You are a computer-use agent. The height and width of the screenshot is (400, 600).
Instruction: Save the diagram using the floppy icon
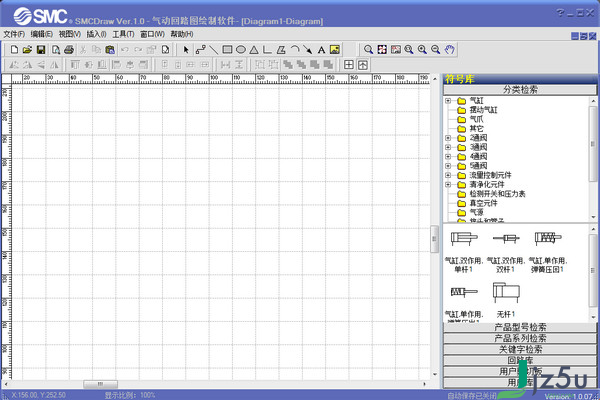(41, 49)
